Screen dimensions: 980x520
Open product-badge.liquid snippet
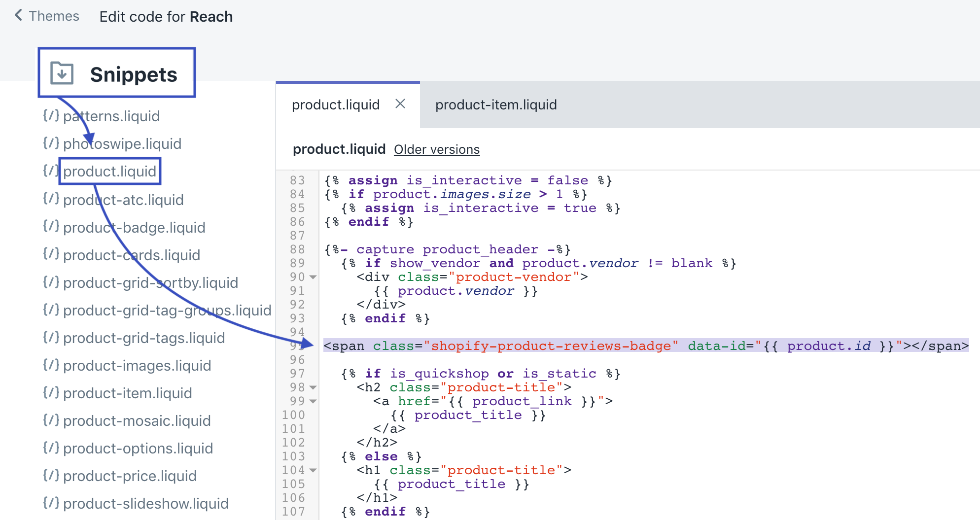pos(134,227)
